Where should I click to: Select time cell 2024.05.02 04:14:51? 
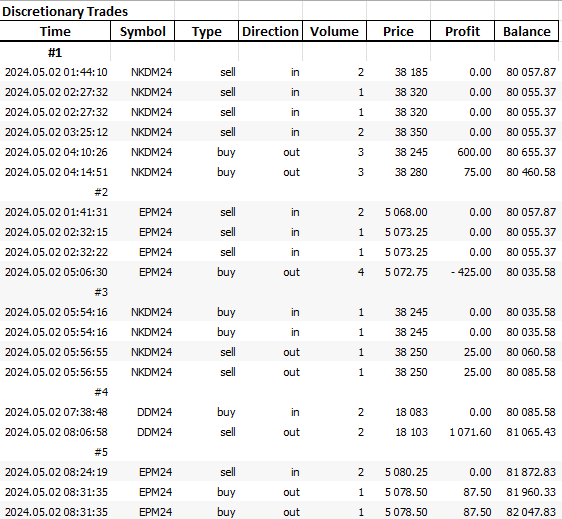(x=56, y=172)
